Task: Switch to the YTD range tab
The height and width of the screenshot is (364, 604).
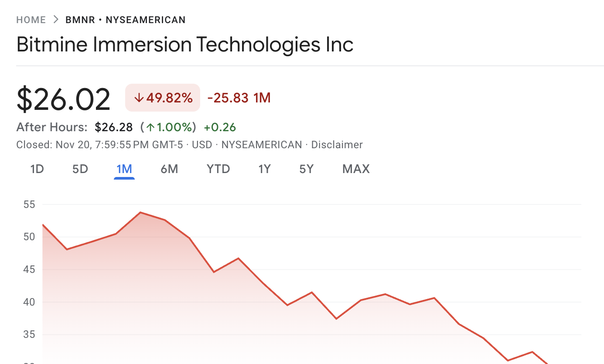Action: (x=218, y=169)
